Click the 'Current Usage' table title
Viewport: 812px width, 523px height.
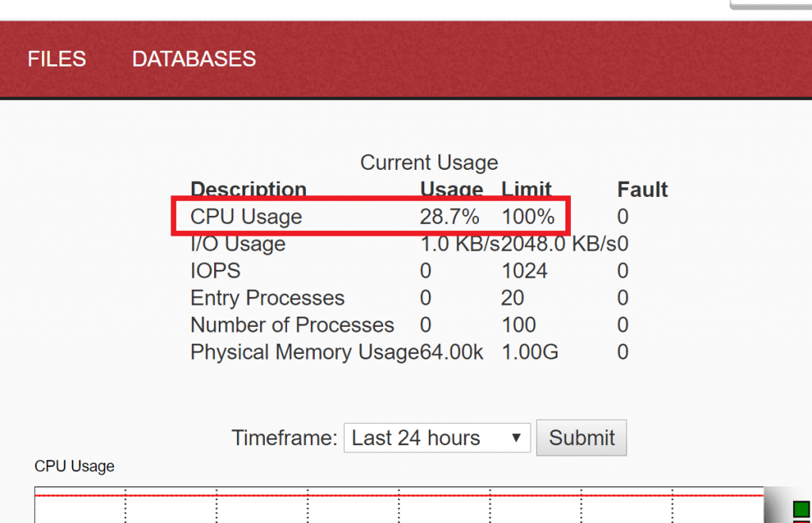click(429, 162)
